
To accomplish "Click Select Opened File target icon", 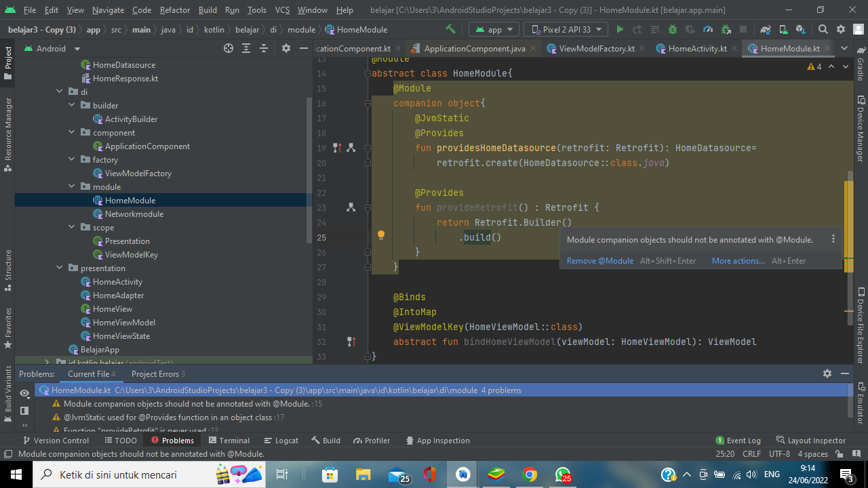I will coord(229,48).
